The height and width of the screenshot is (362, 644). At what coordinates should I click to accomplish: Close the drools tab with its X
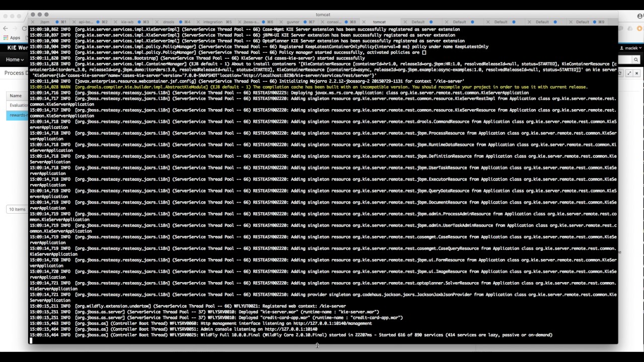(156, 22)
